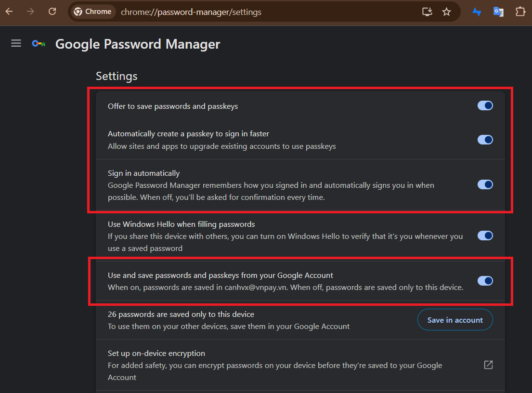This screenshot has width=532, height=393.
Task: Click the browser back arrow
Action: pos(9,12)
